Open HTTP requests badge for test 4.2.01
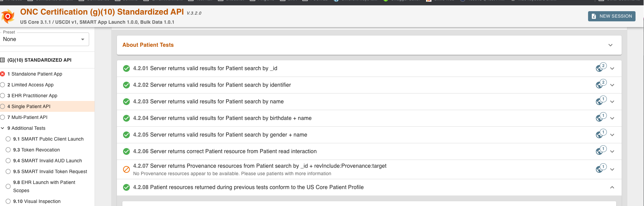Image resolution: width=644 pixels, height=206 pixels. coord(600,68)
